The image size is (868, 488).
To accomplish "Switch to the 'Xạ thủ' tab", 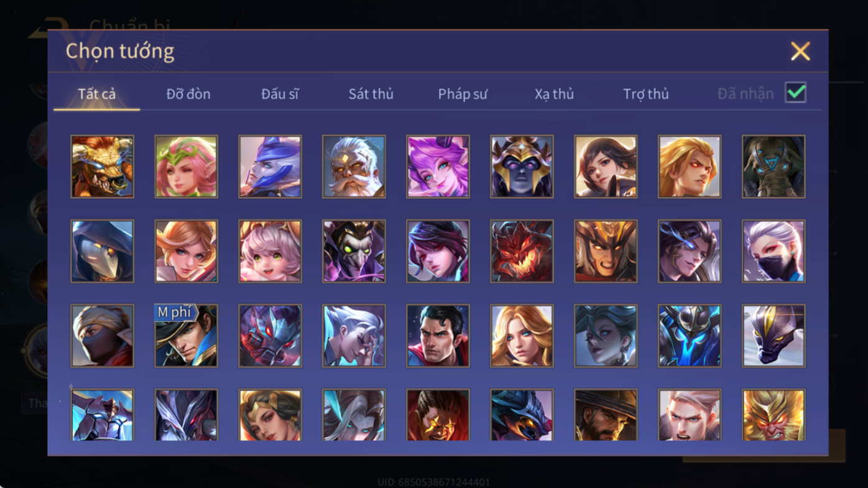I will pos(554,94).
